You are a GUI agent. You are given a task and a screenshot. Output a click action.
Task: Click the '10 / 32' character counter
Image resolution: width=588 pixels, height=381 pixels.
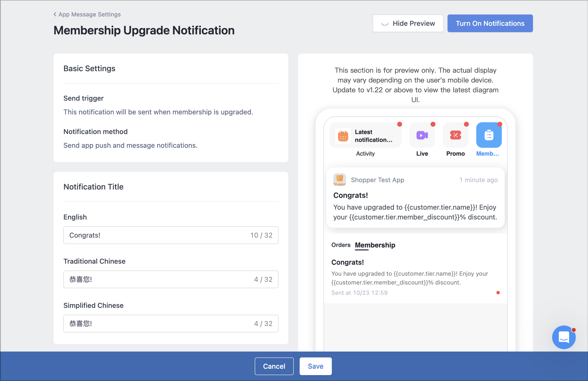pyautogui.click(x=261, y=235)
